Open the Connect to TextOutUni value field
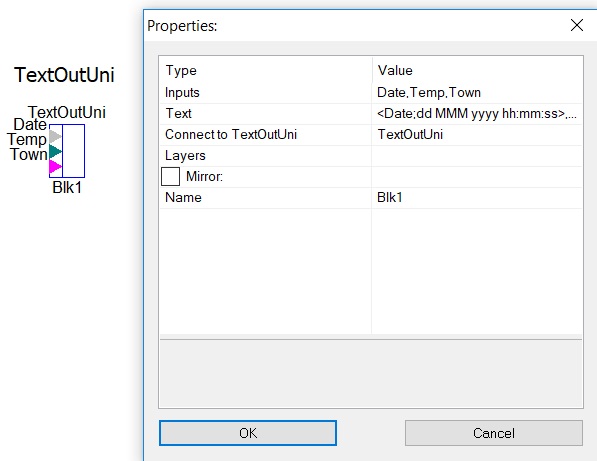 coord(477,134)
